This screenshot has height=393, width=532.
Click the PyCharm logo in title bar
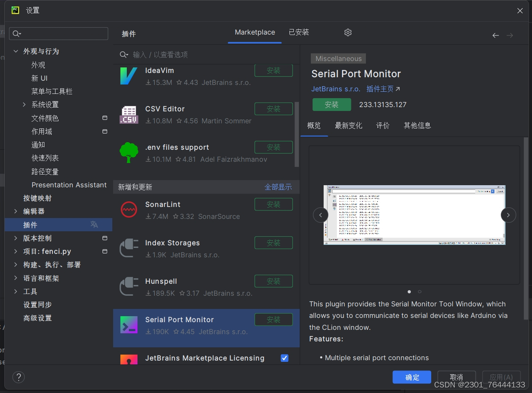tap(15, 10)
